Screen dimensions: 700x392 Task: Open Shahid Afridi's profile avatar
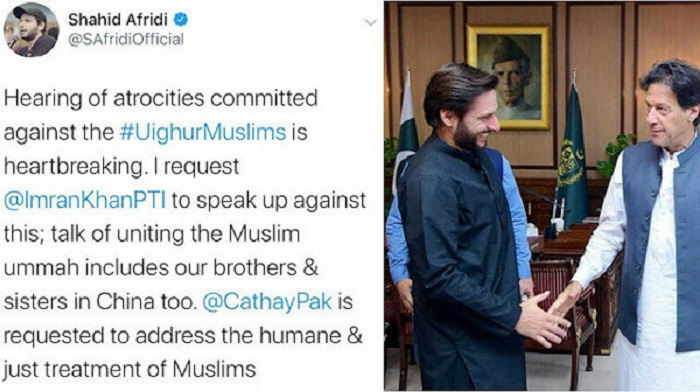31,29
